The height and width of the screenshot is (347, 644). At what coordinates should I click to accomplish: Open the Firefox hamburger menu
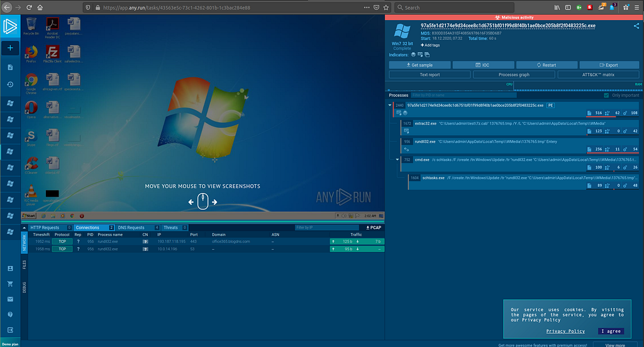pos(636,8)
